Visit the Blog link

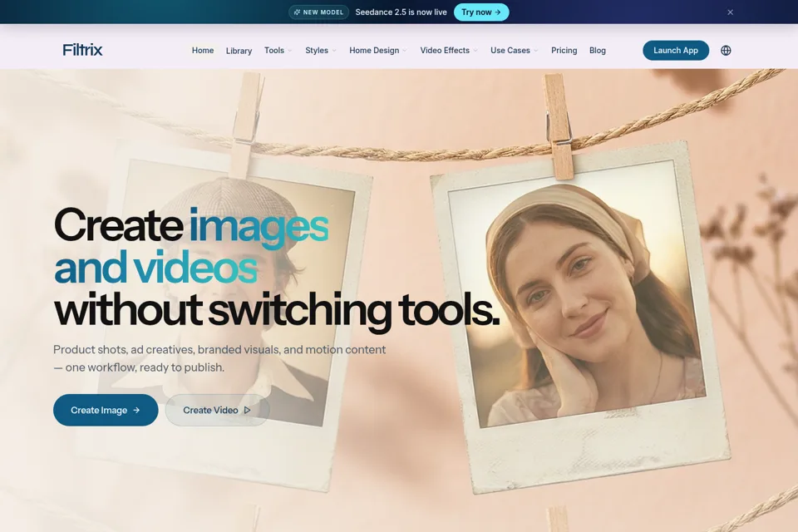pyautogui.click(x=598, y=51)
